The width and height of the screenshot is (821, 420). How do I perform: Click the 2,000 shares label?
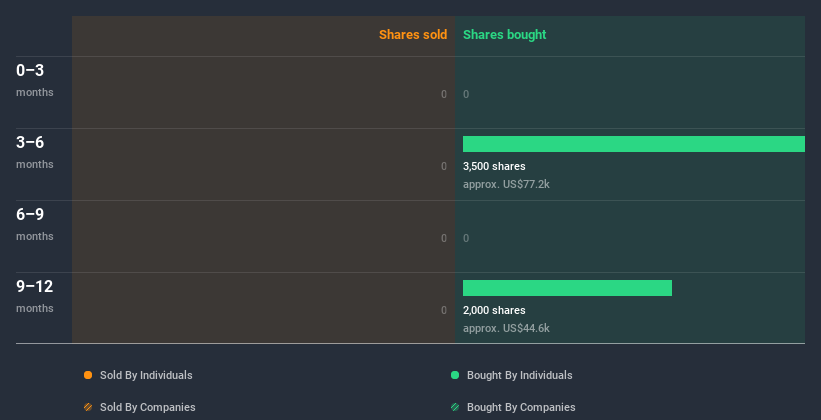tap(494, 311)
